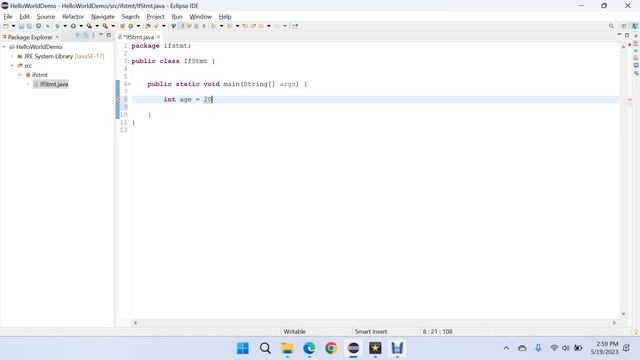This screenshot has width=640, height=360.
Task: Open the New Java Class dropdown arrow
Action: (138, 26)
